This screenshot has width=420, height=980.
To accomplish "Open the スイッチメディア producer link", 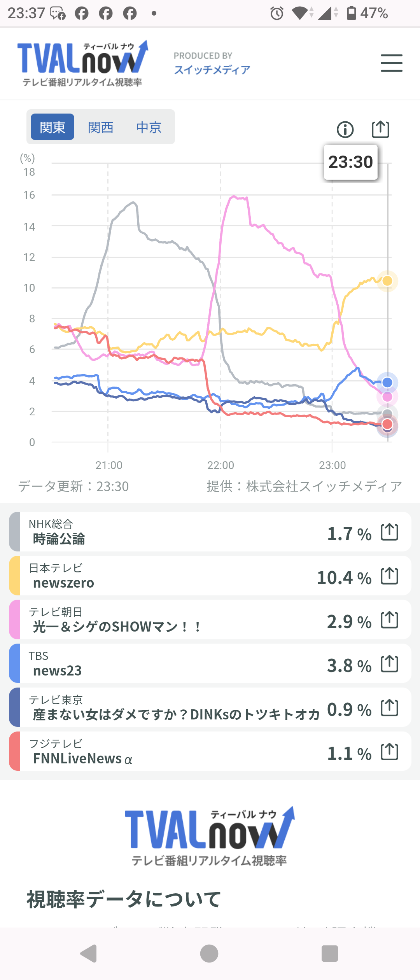I will point(212,70).
